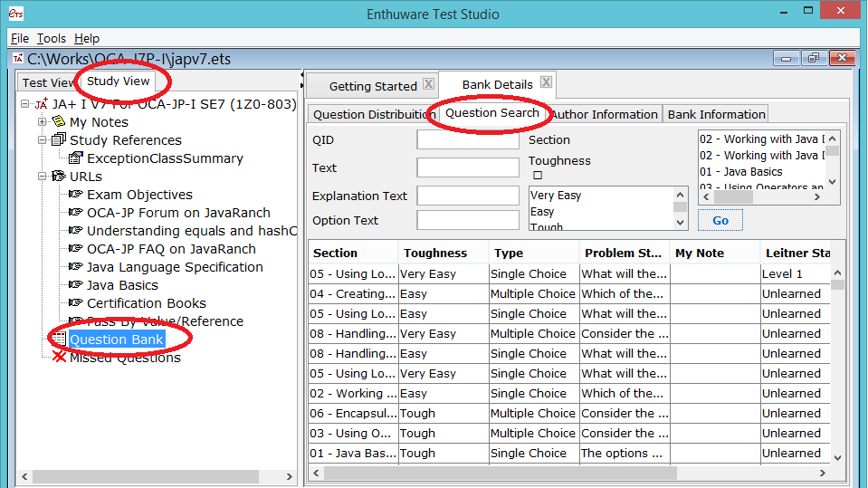Click hand icon beside Java Language Specification
This screenshot has width=868, height=488.
75,266
